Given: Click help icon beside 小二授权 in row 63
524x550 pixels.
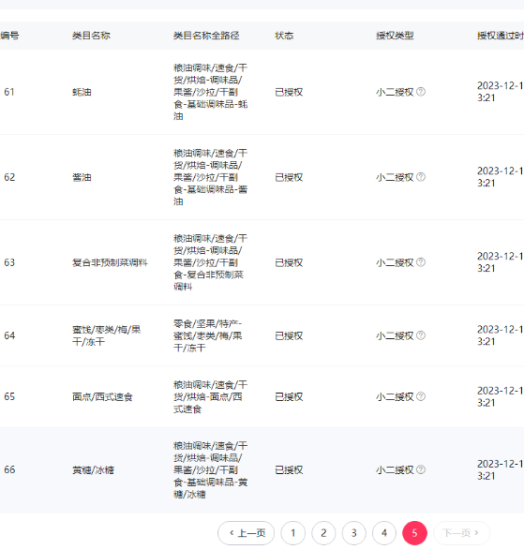Looking at the screenshot, I should [421, 262].
